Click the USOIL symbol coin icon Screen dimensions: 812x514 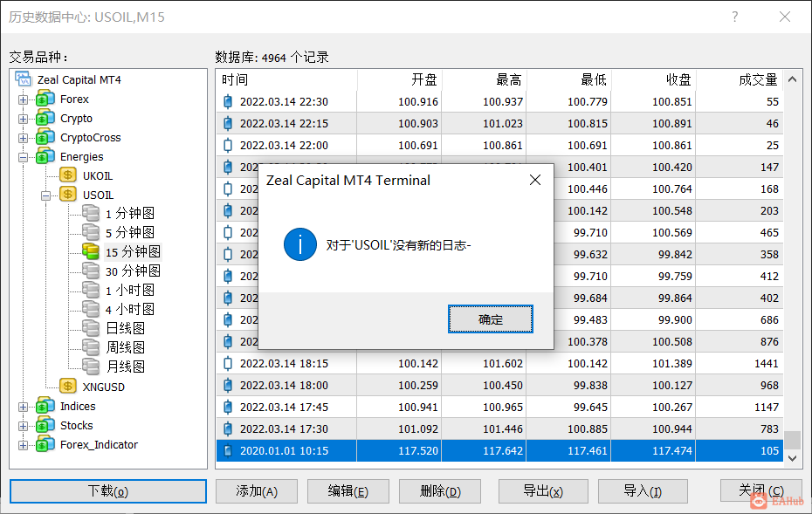pyautogui.click(x=68, y=194)
